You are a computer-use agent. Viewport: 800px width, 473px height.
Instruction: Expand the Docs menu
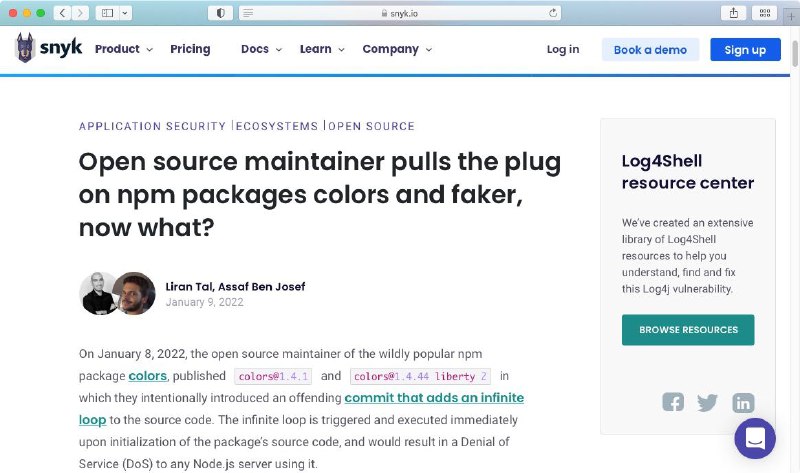[x=261, y=49]
